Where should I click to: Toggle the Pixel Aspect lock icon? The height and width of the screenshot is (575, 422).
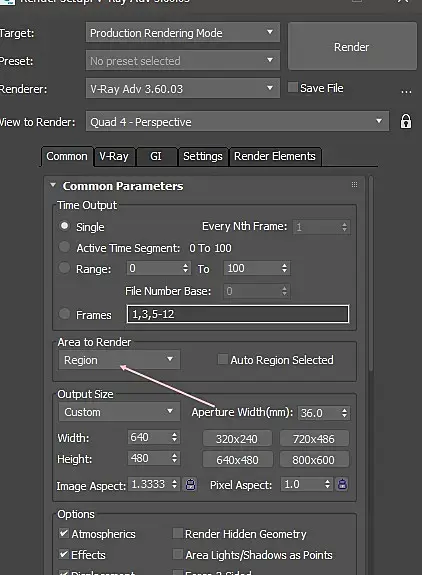(x=342, y=484)
